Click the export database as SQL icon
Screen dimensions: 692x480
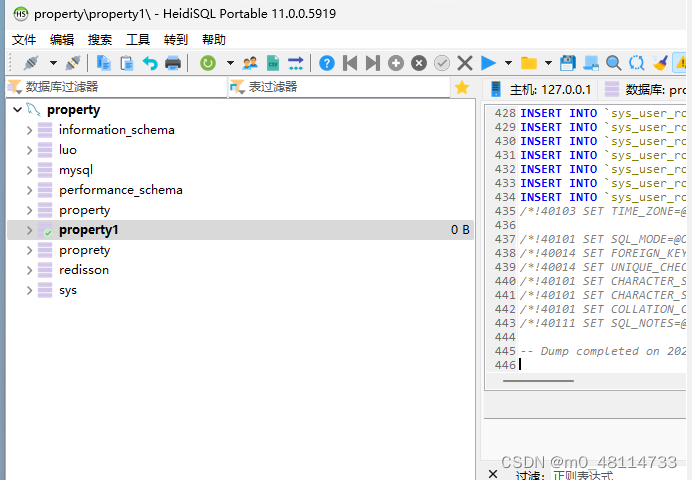(x=296, y=63)
